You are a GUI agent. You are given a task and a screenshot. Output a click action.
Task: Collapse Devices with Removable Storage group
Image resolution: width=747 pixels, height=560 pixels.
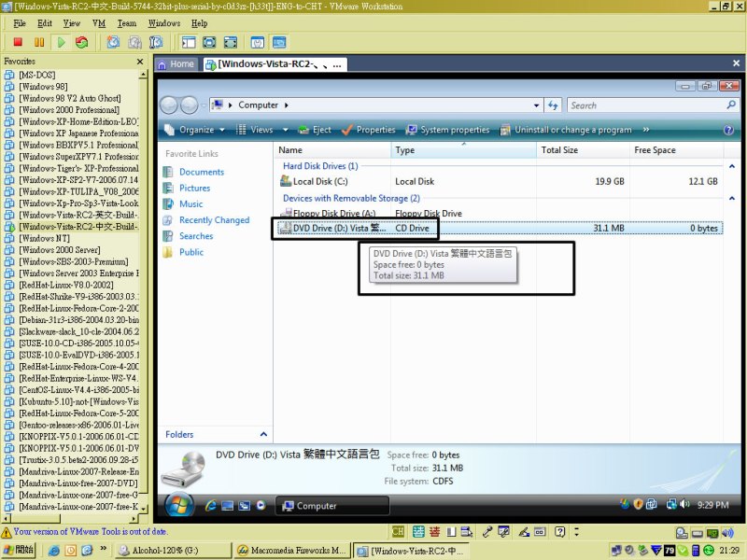[732, 198]
